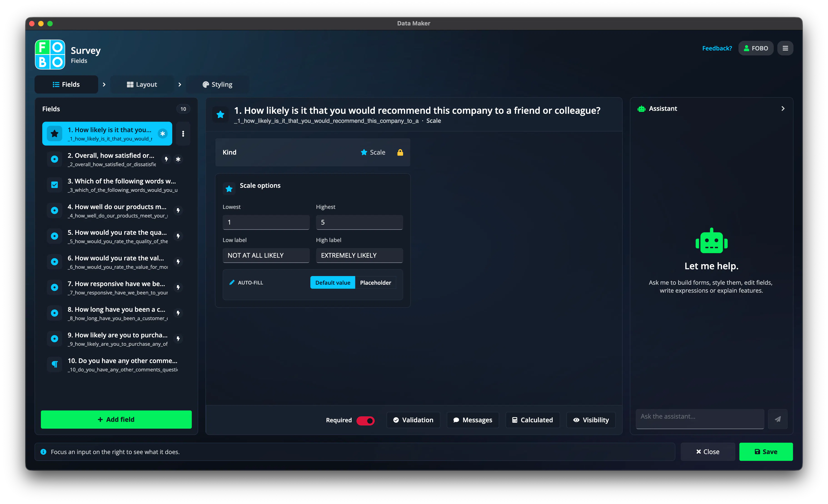Click the Ask the assistant text box
This screenshot has height=504, width=828.
pos(700,419)
